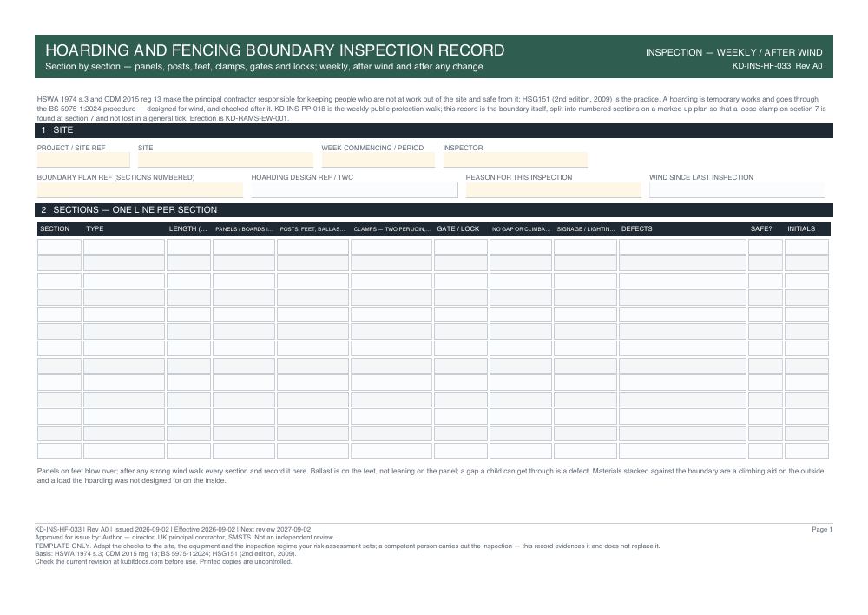Click 'INSPECTION — WEEKLY / AFTER WIND' in the header

tap(733, 53)
